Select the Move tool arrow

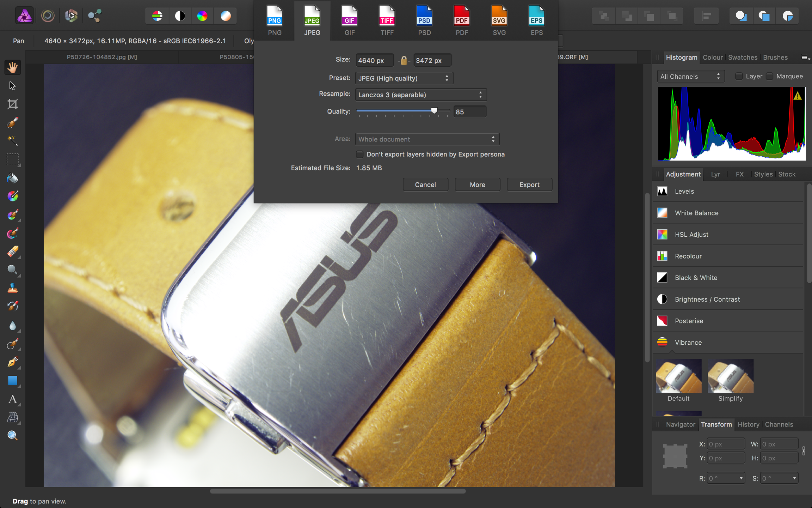[x=13, y=86]
